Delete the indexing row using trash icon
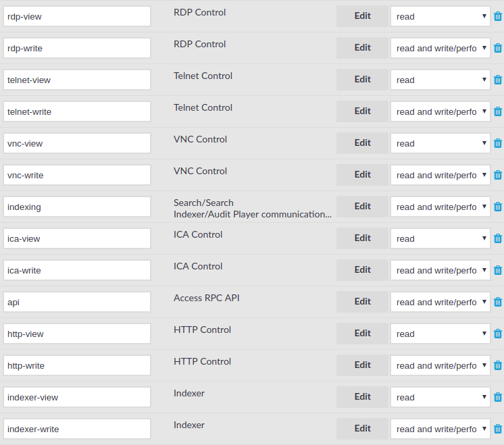The image size is (504, 445). (x=497, y=207)
